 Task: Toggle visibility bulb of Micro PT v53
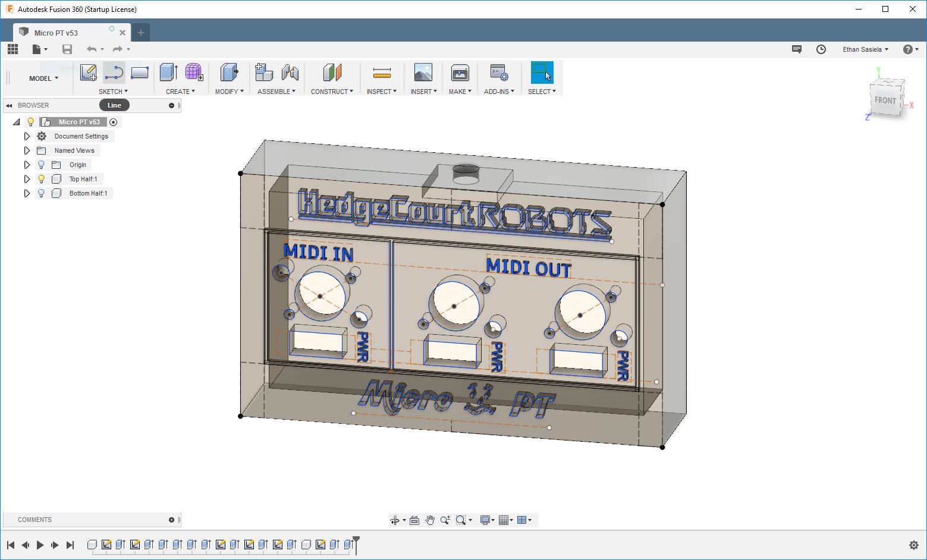31,122
